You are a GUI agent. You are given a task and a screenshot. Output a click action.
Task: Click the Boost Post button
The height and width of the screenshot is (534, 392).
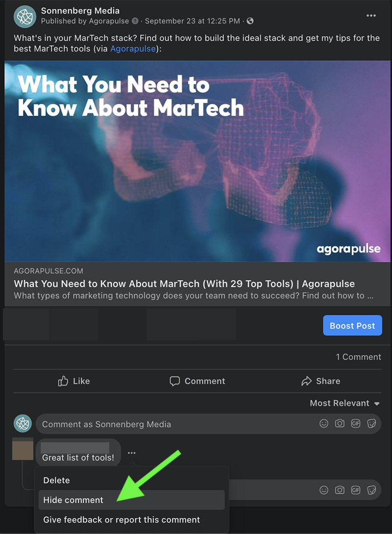click(x=352, y=326)
